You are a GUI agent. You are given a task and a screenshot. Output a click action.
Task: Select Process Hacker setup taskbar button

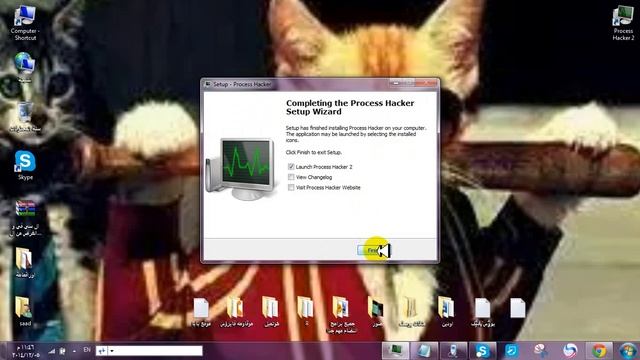point(395,351)
